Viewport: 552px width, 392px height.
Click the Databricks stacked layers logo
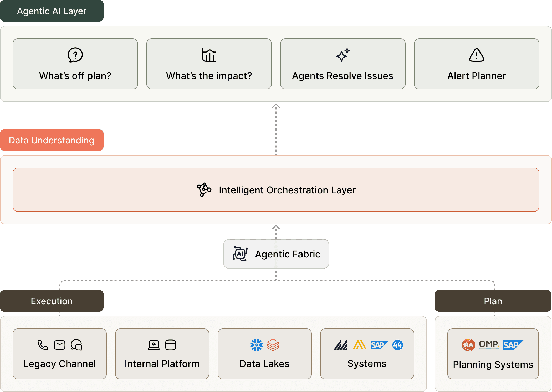point(273,345)
